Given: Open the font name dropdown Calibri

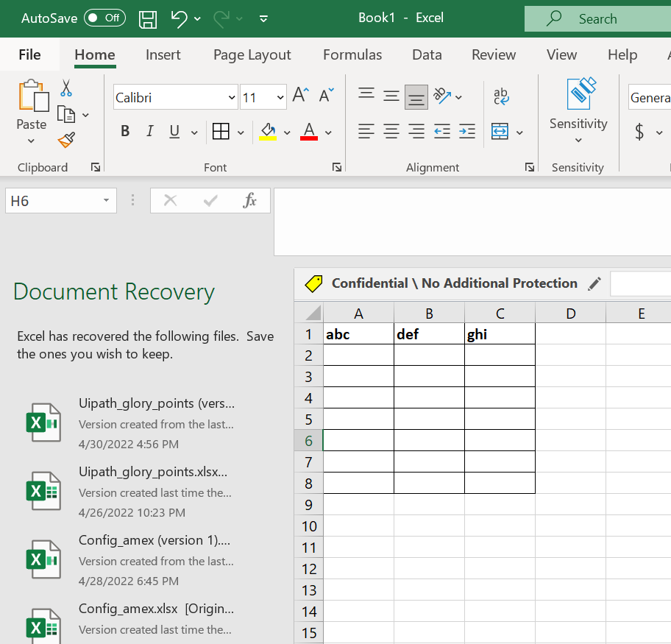Looking at the screenshot, I should [232, 97].
